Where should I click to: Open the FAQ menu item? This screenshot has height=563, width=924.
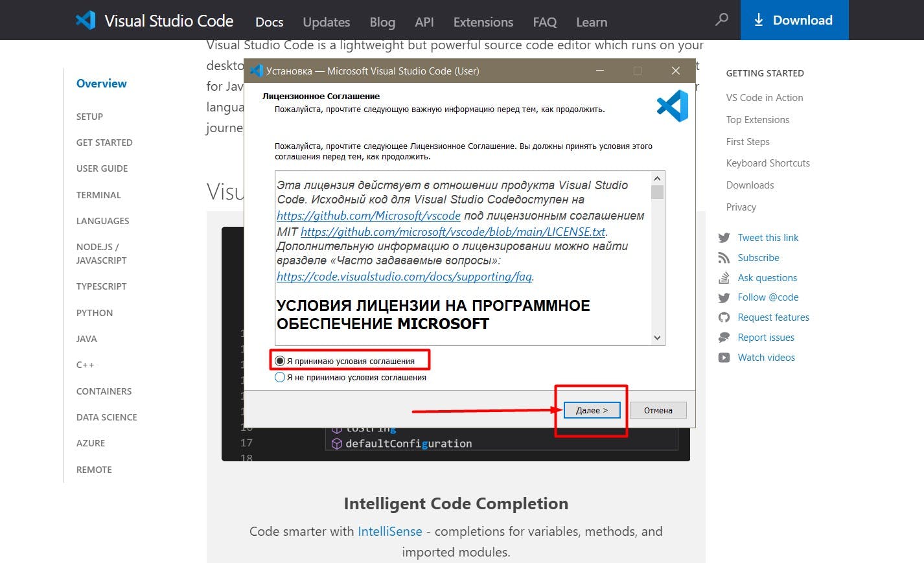click(x=545, y=22)
